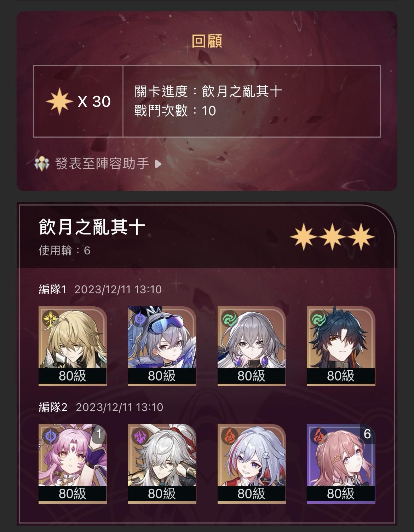Click the Lightning element icon in Team 2
The width and height of the screenshot is (414, 532).
coord(140,436)
